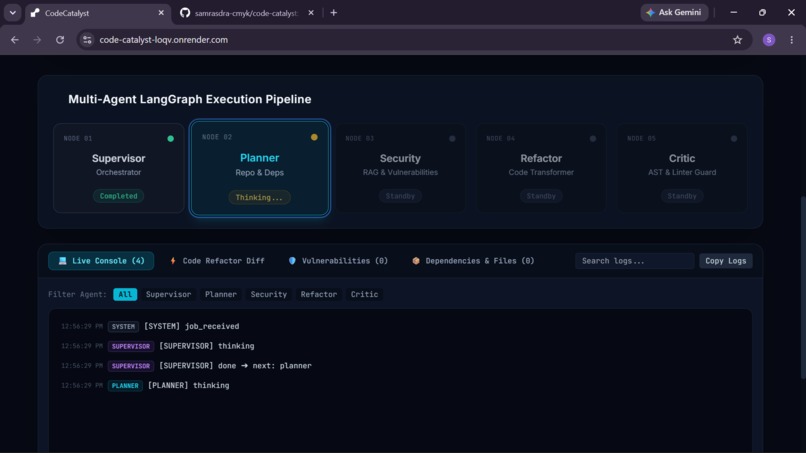Select the Supervisor node card

coord(119,168)
